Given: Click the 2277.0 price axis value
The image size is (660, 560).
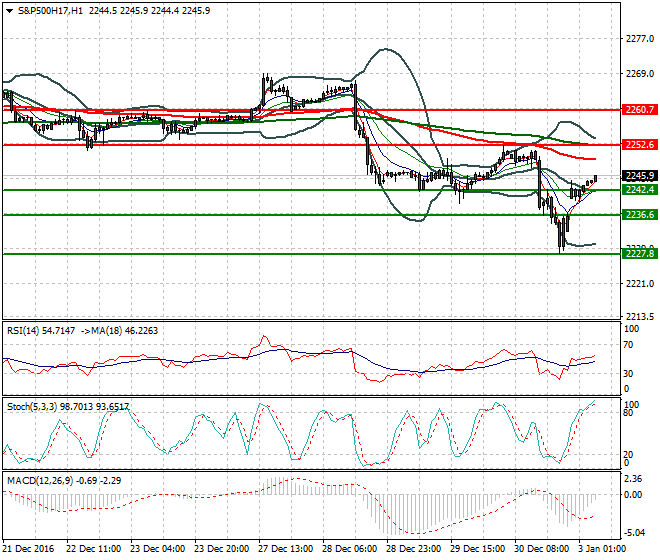Looking at the screenshot, I should (x=640, y=39).
